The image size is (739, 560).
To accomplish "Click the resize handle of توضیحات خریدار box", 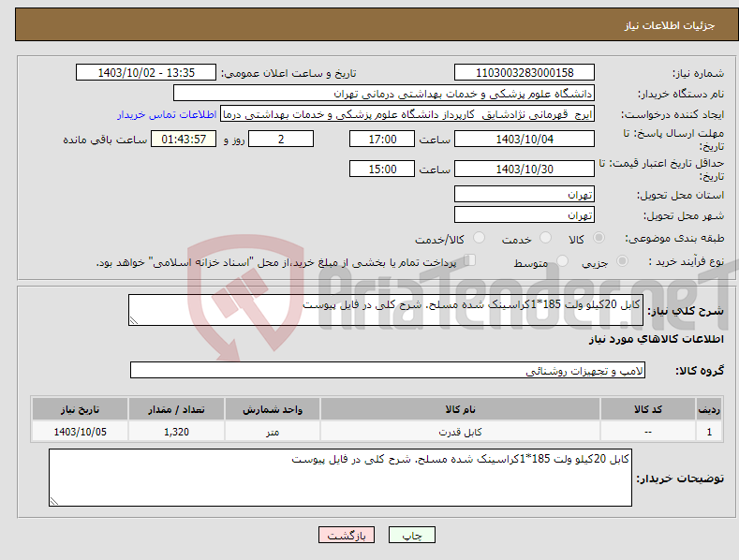I will click(x=54, y=502).
